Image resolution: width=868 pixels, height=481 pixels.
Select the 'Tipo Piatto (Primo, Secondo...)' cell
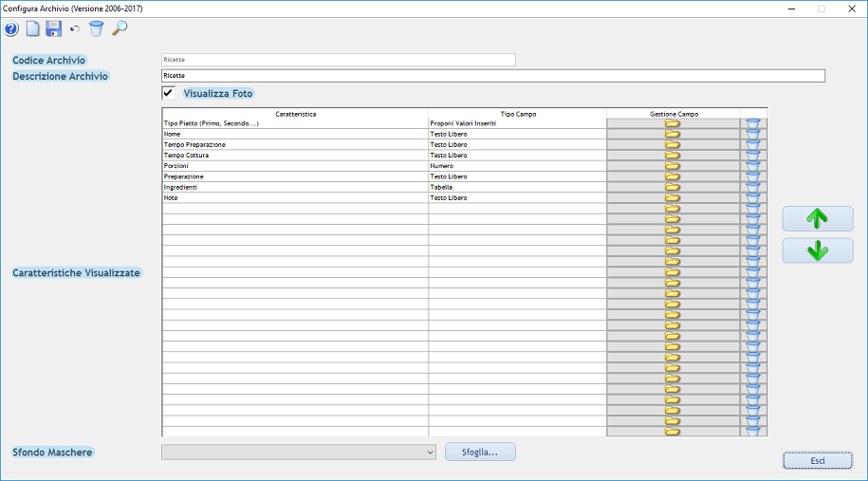pyautogui.click(x=295, y=123)
